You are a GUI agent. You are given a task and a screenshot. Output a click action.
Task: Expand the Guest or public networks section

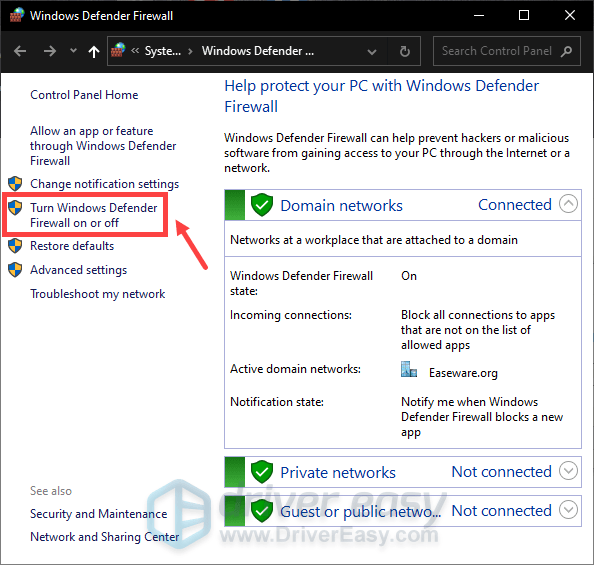click(x=568, y=510)
